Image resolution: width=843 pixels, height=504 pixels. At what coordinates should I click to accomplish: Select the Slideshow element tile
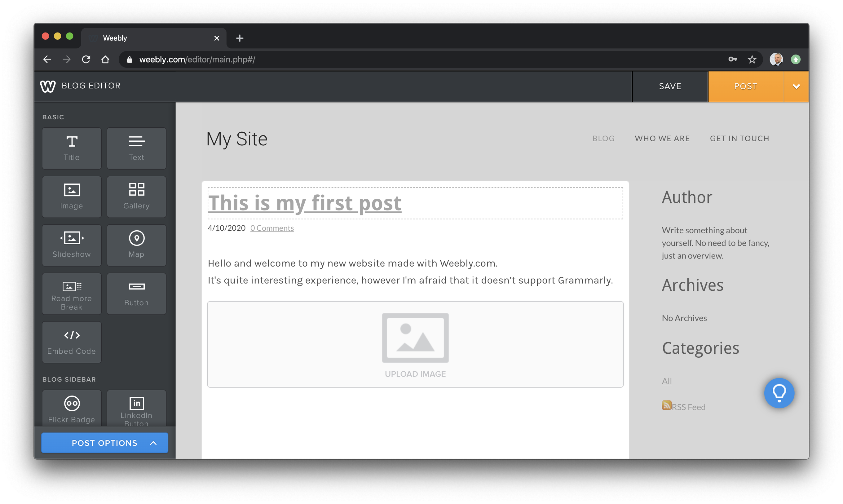click(x=72, y=245)
